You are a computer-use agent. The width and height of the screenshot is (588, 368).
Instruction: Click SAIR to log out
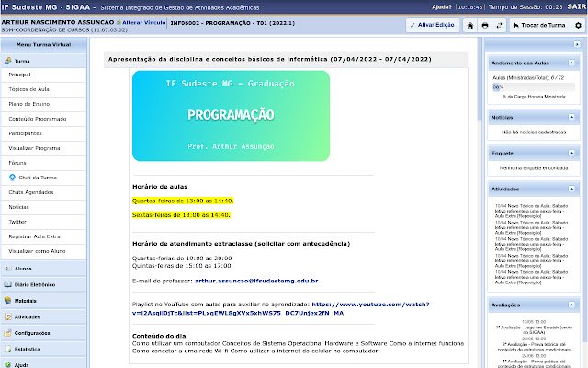click(577, 6)
